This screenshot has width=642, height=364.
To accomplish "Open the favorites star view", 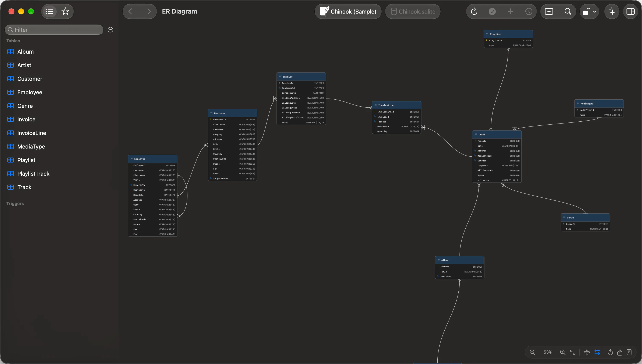I will (x=65, y=11).
